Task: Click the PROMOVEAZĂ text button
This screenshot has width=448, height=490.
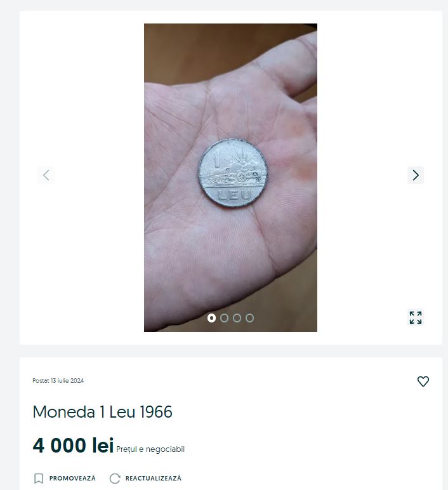Action: (72, 479)
